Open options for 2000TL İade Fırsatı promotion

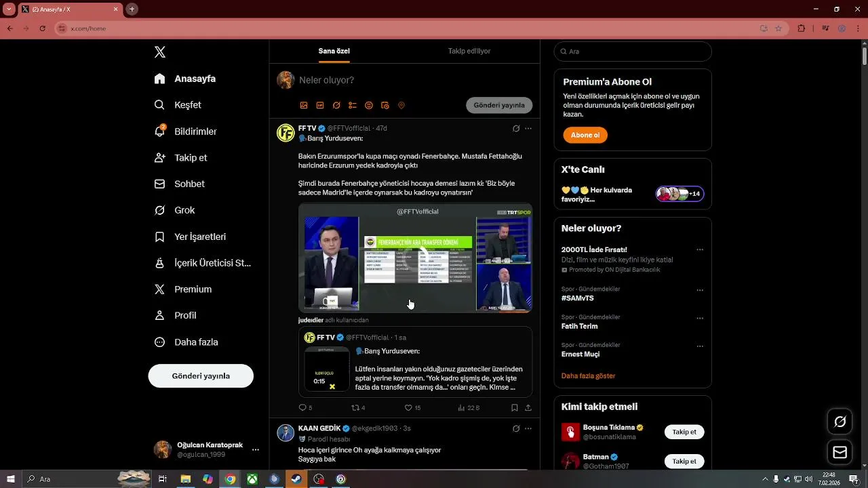pos(700,249)
